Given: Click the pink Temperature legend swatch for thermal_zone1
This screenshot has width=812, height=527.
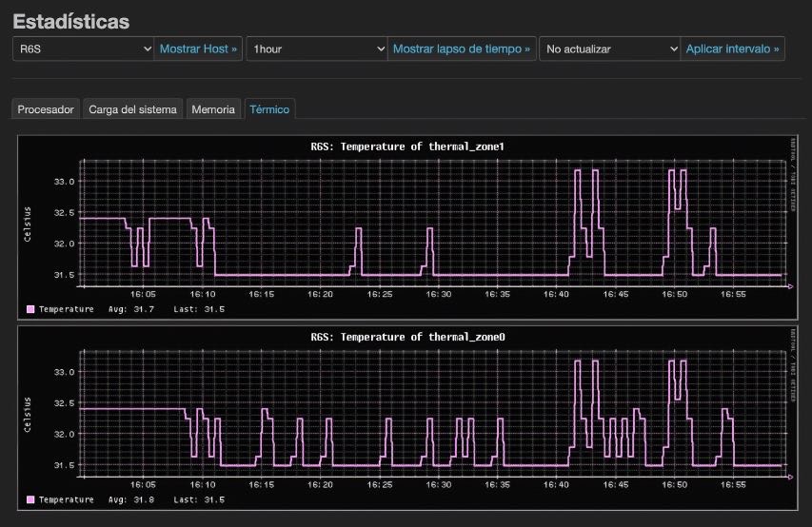Looking at the screenshot, I should point(30,309).
